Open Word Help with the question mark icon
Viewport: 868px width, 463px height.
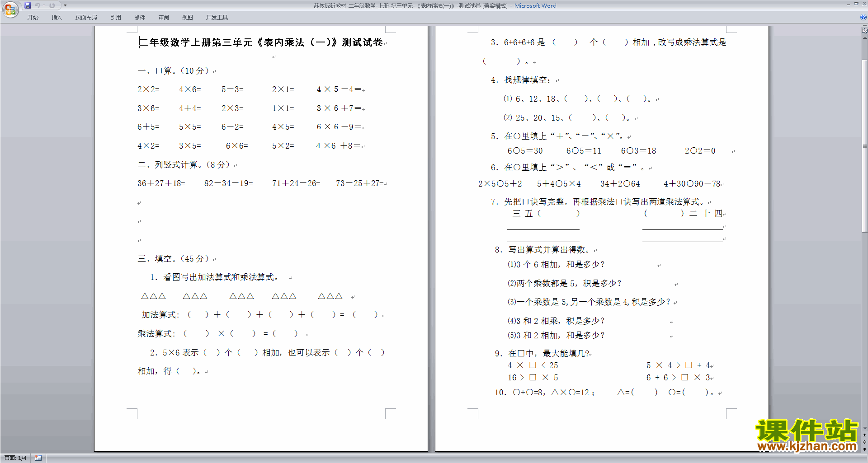pos(863,18)
